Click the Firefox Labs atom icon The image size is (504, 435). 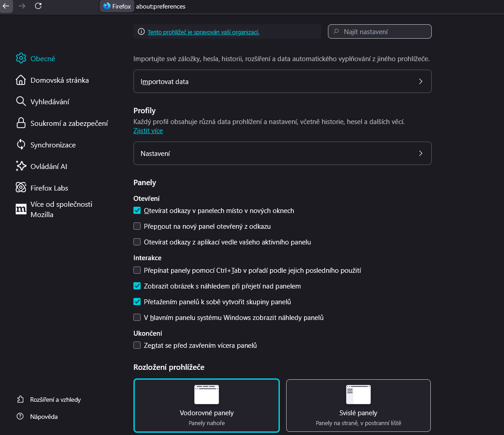[21, 187]
